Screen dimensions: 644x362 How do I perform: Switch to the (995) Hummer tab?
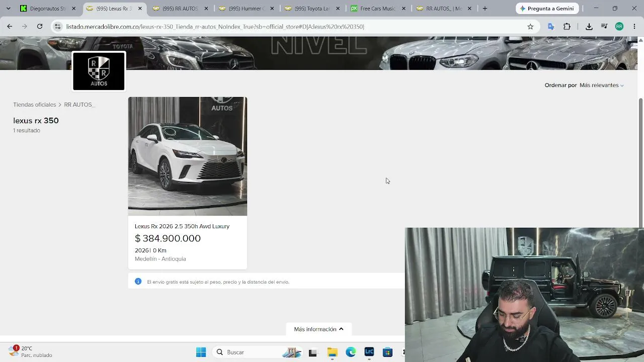click(x=246, y=9)
